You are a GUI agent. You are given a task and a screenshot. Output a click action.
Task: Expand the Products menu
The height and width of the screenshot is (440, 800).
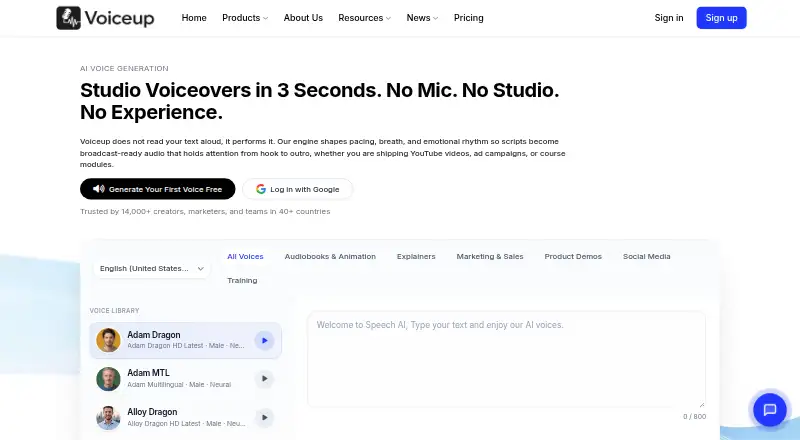(245, 18)
